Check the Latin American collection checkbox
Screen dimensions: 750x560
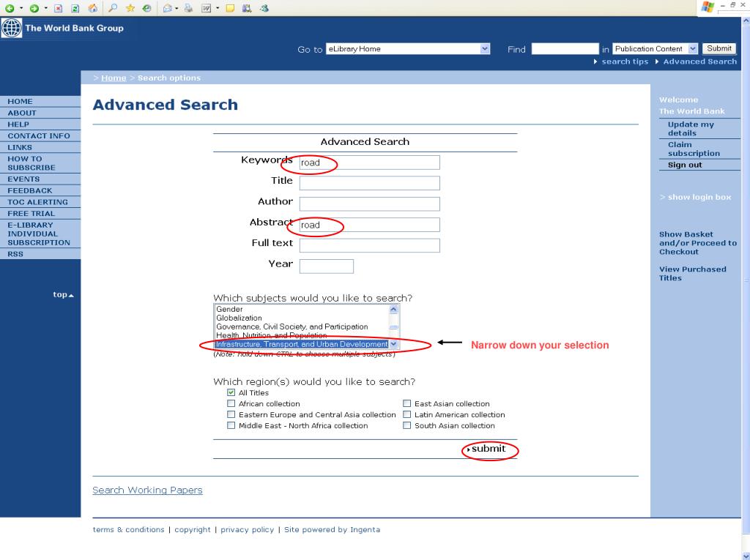point(407,414)
